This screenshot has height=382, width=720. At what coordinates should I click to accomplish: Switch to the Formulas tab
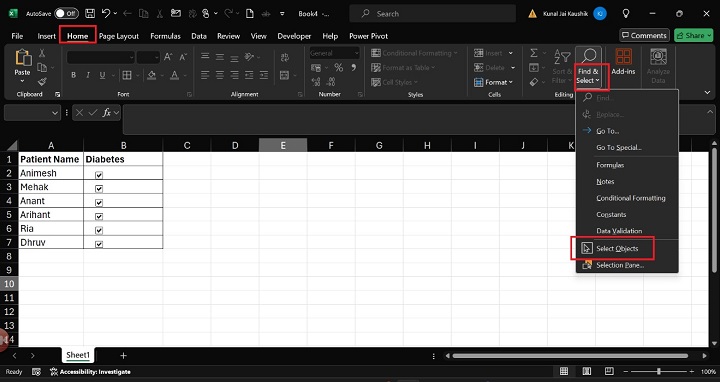(165, 36)
